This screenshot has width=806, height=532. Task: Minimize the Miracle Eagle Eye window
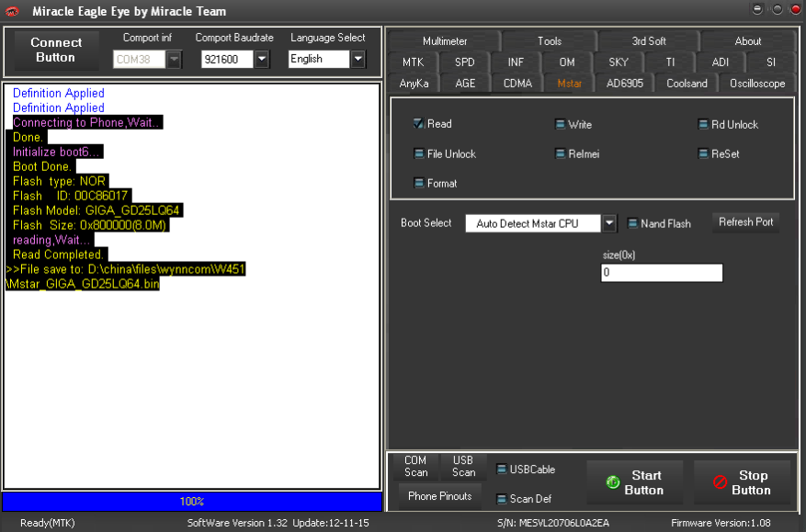click(x=757, y=9)
